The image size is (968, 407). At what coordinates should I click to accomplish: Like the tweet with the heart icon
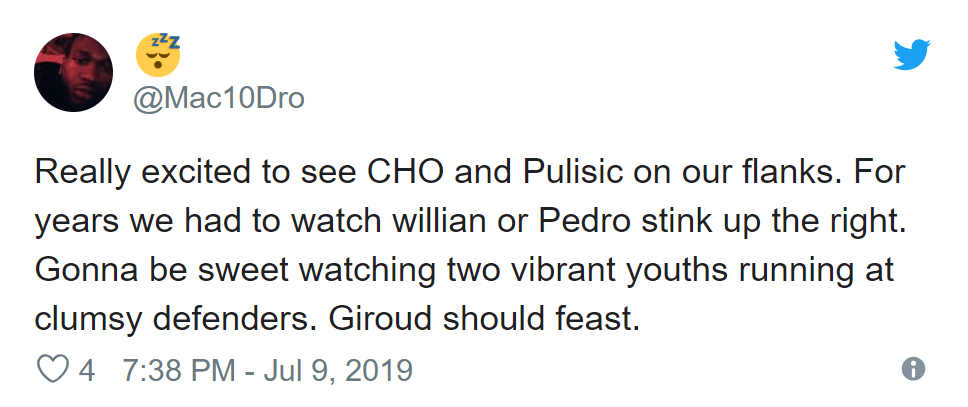coord(50,369)
